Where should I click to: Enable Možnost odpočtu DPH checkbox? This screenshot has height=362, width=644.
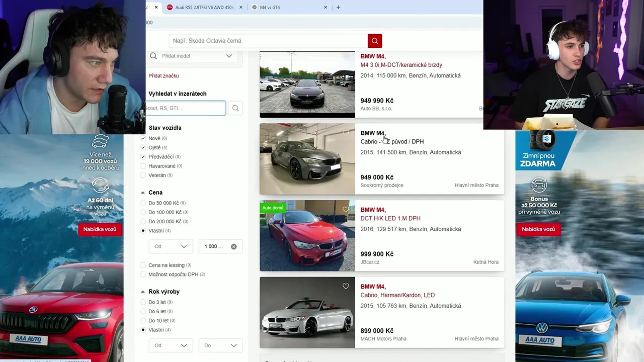(x=143, y=275)
